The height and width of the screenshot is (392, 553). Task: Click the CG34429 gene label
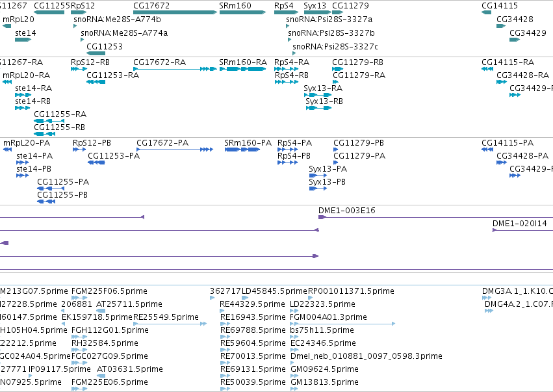point(528,33)
